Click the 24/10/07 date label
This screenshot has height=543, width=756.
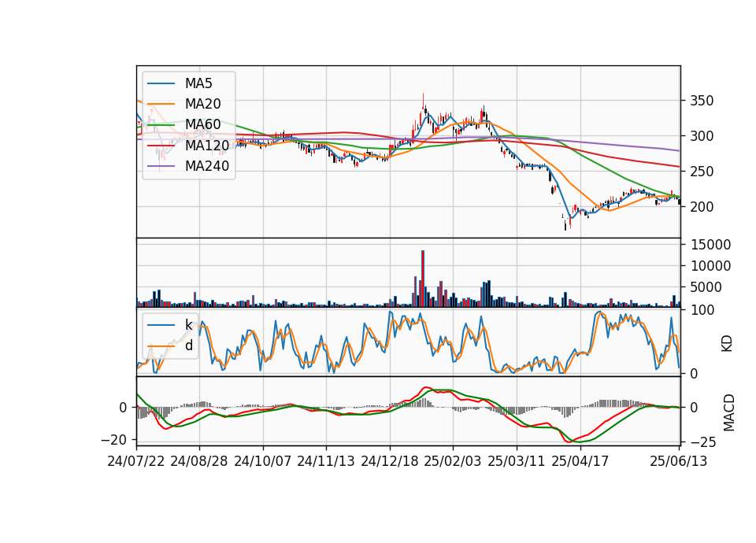(263, 461)
